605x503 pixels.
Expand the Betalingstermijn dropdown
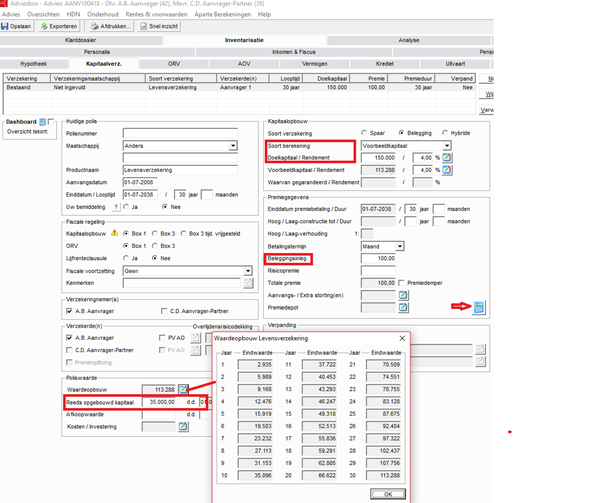(x=399, y=246)
